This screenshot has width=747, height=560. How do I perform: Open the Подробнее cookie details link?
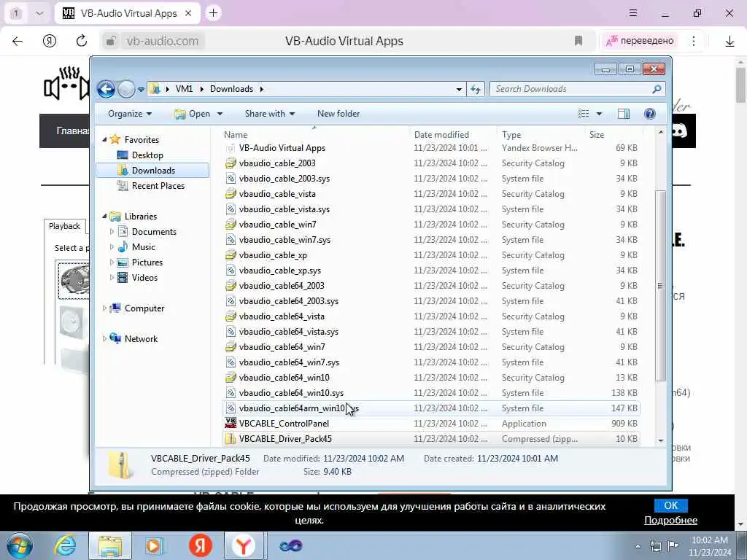point(671,521)
